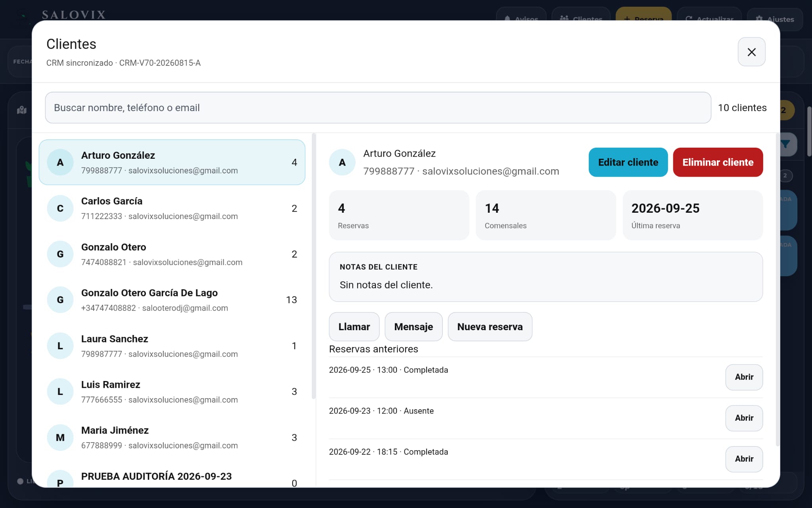
Task: Click the filter funnel icon behind the dialog
Action: (785, 144)
